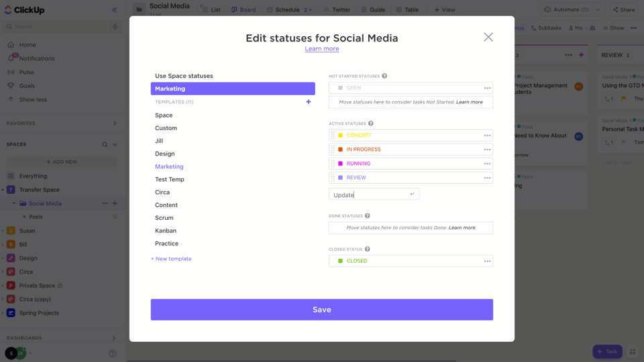Change the CLOSED green color swatch
Image resolution: width=644 pixels, height=362 pixels.
point(340,261)
